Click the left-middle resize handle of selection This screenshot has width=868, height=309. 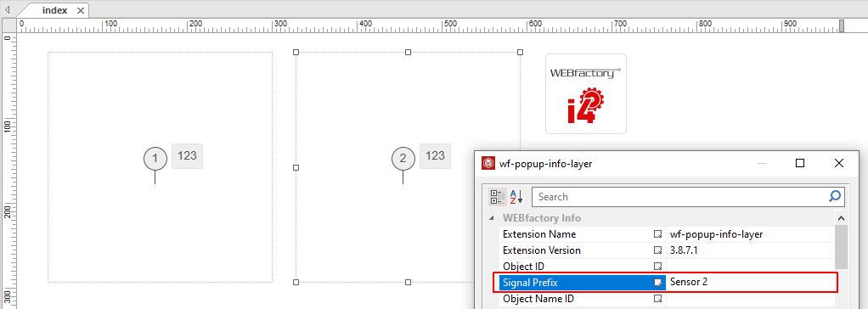pos(296,167)
